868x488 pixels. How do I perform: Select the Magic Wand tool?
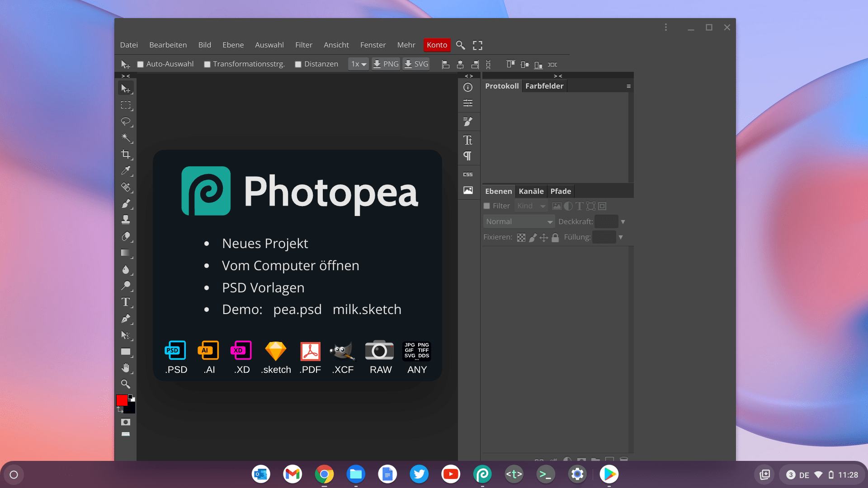coord(126,138)
